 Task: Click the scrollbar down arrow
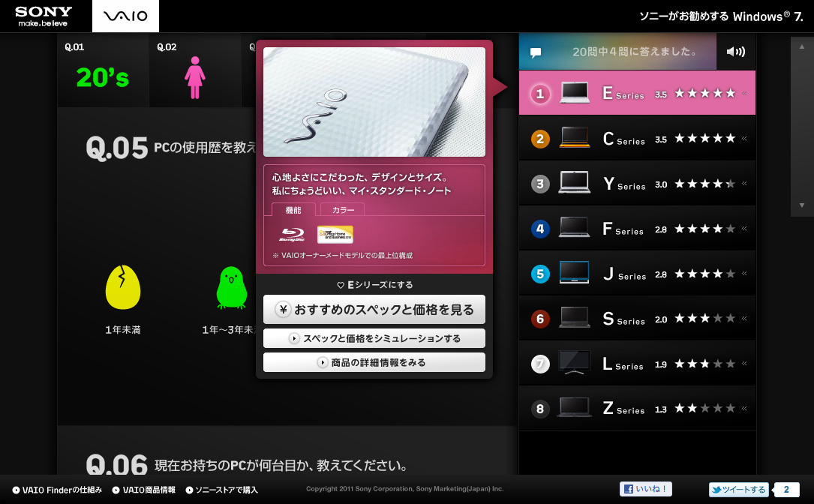801,205
